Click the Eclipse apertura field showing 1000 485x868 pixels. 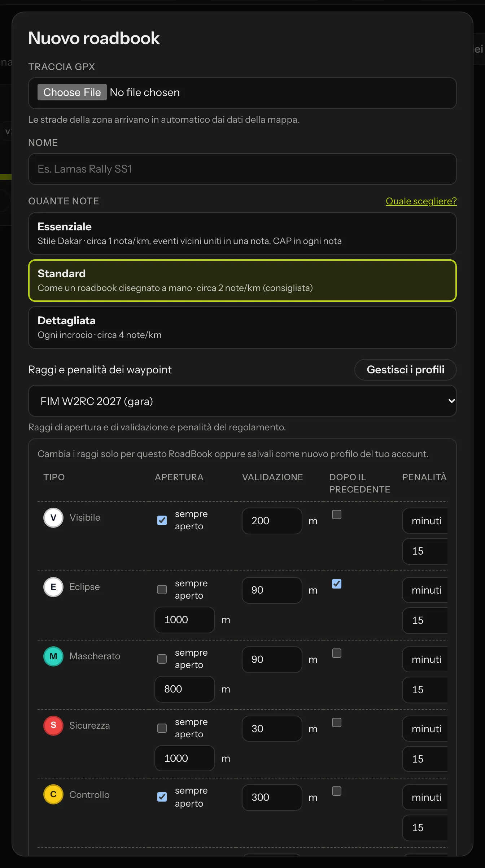[x=185, y=620]
